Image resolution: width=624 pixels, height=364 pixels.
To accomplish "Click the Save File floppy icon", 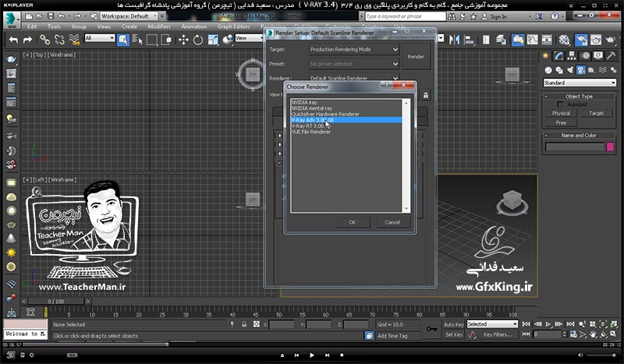I will (51, 16).
